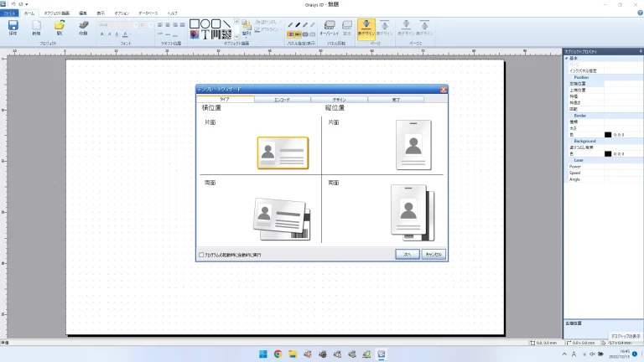Expand the object drawing gallery dropdown

click(x=236, y=38)
